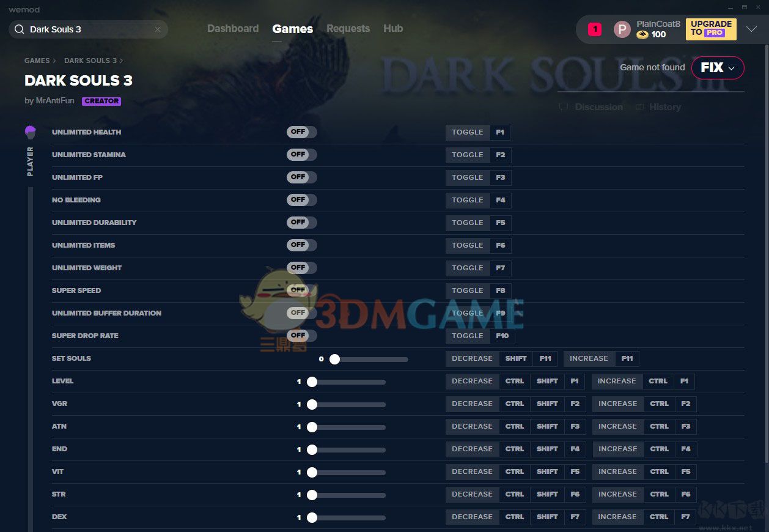Expand the account dropdown chevron
The height and width of the screenshot is (532, 769).
(751, 29)
